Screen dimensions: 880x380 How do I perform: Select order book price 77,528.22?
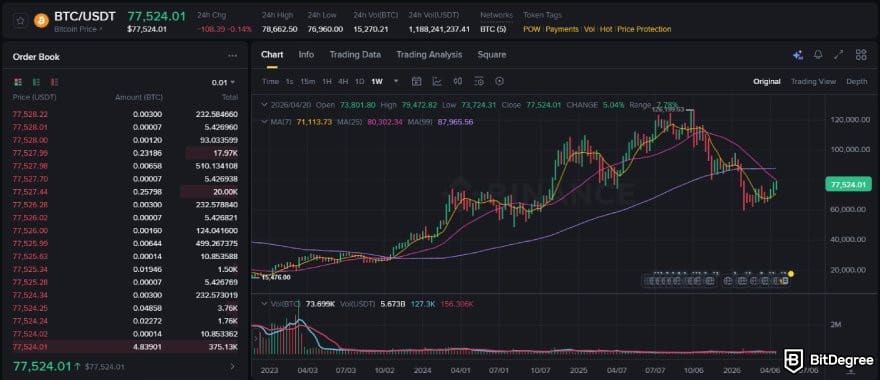coord(29,114)
